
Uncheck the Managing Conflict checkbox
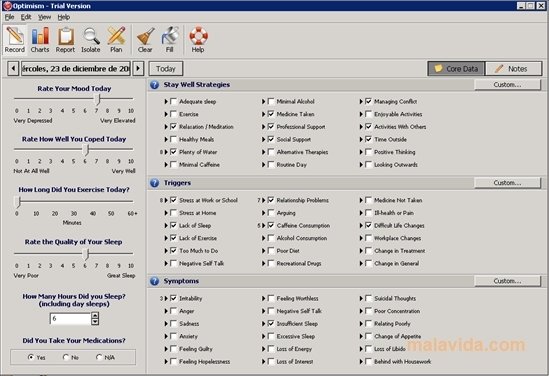click(x=368, y=102)
